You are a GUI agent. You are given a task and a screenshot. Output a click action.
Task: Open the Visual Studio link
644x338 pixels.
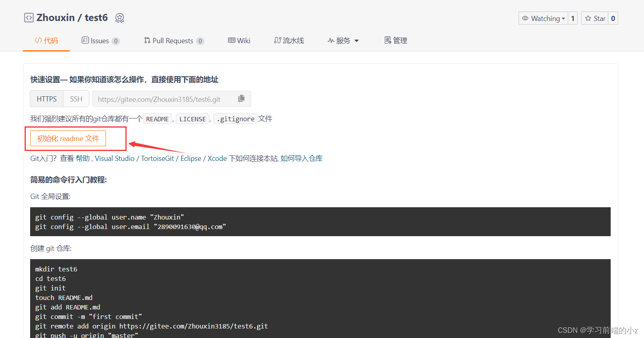pos(115,158)
